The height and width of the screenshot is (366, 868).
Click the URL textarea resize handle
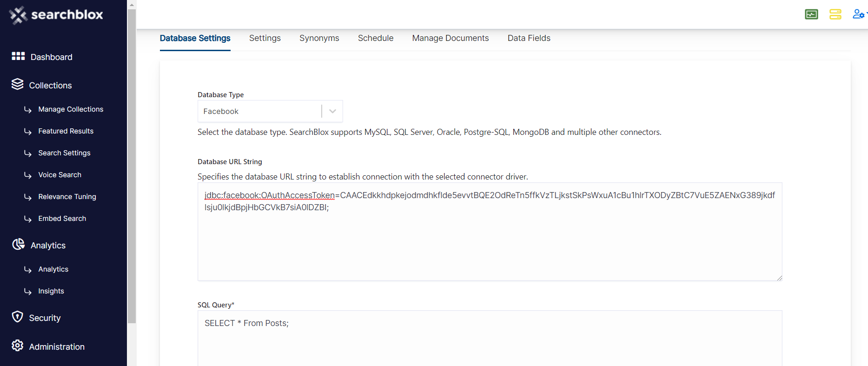coord(779,278)
